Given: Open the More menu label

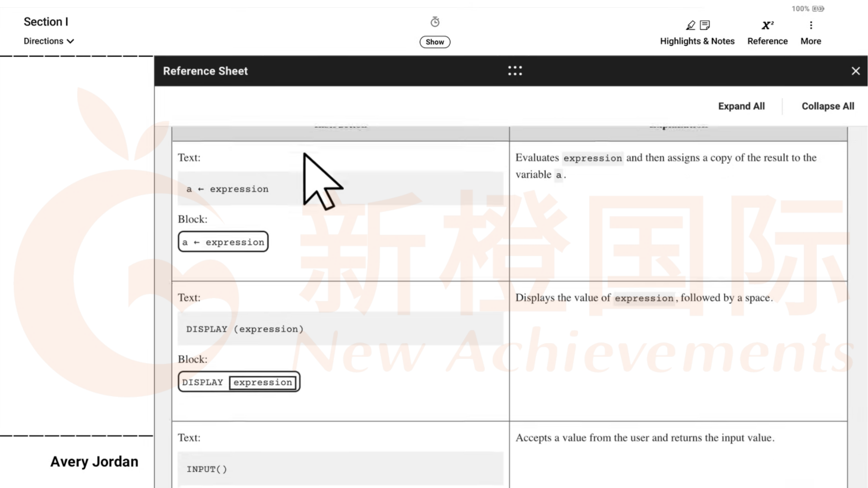Looking at the screenshot, I should 811,41.
